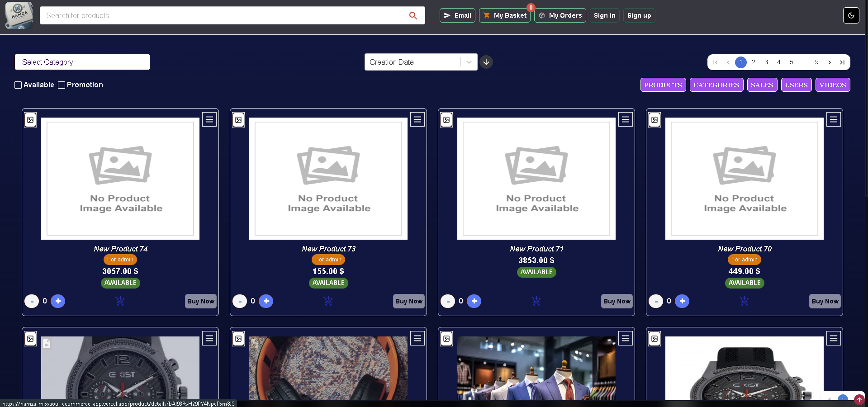Click the Email button
Screen dimensions: 868x407
[457, 15]
